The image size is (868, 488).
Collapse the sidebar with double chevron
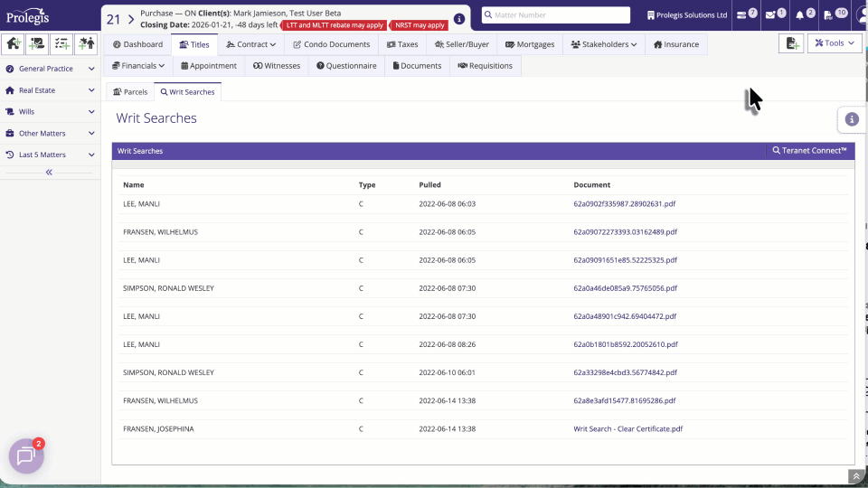(x=49, y=172)
